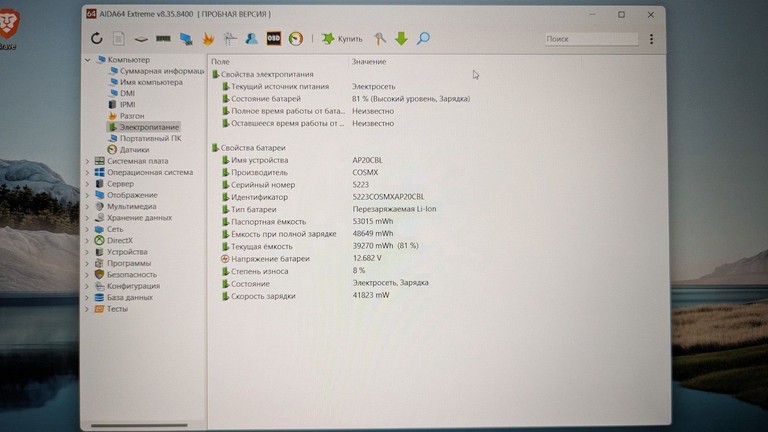The height and width of the screenshot is (432, 768).
Task: Select Имя компьютера tree item
Action: point(146,82)
